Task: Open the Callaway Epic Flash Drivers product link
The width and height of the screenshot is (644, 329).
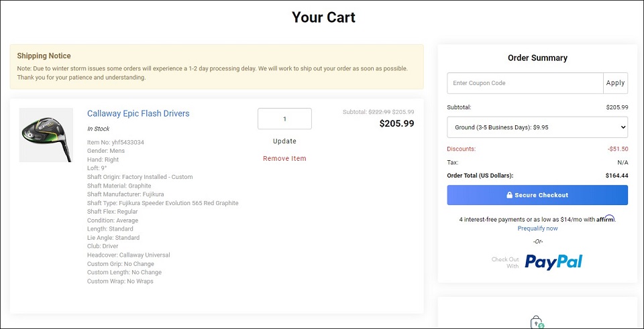Action: (138, 114)
